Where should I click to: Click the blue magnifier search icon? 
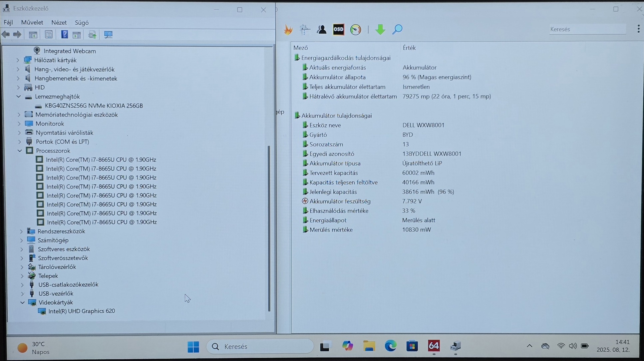point(397,30)
